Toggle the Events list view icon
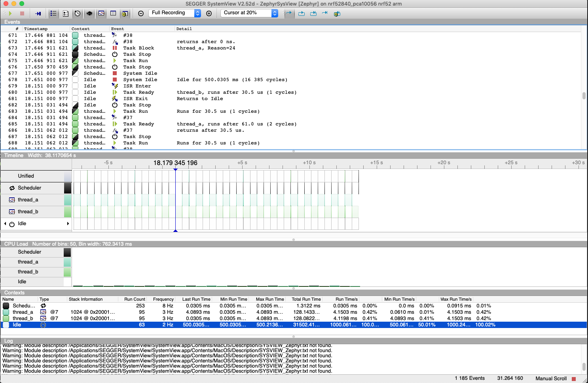This screenshot has height=383, width=588. pos(53,13)
